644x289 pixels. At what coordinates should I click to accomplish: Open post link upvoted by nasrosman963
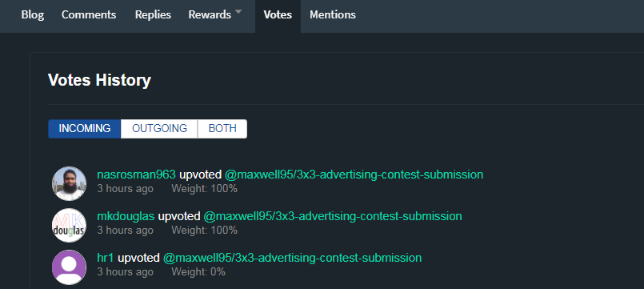click(x=354, y=175)
